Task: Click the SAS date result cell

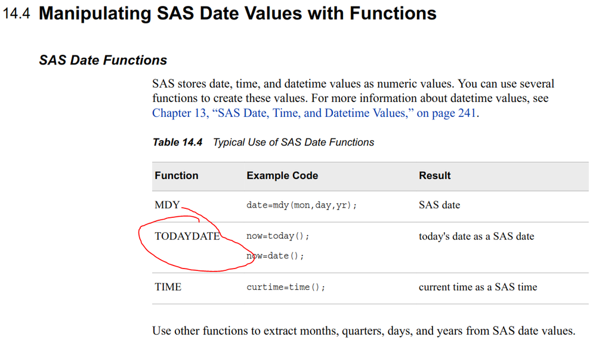Action: (439, 205)
